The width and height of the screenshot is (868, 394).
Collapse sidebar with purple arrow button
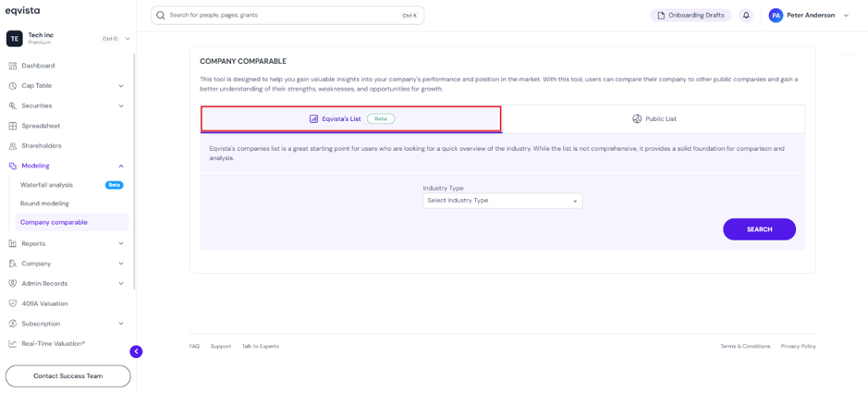click(x=136, y=351)
